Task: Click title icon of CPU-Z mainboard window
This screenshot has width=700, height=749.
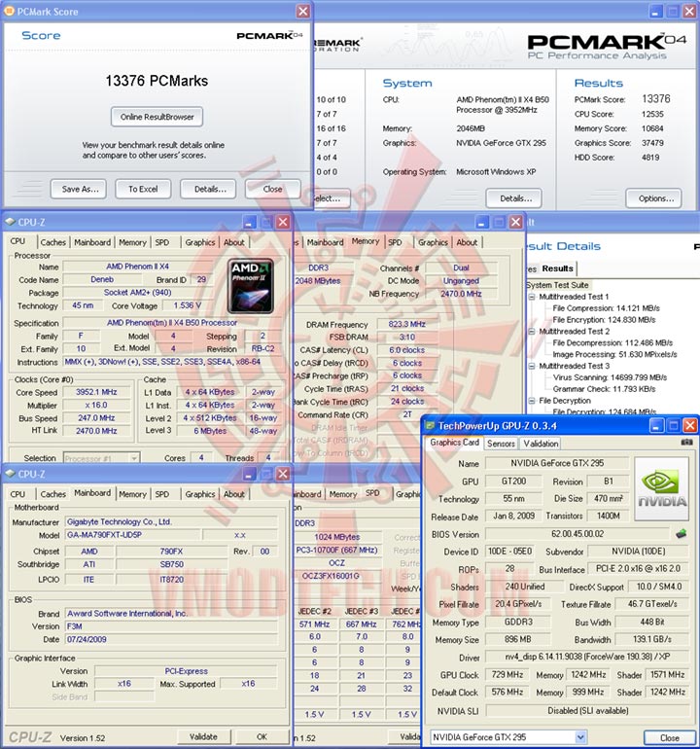Action: tap(10, 474)
